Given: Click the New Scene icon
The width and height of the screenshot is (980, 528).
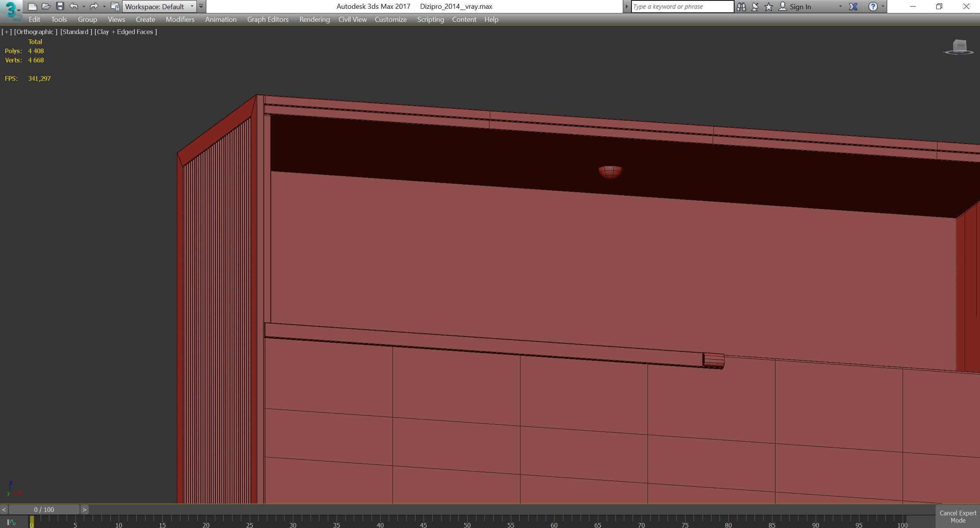Looking at the screenshot, I should [33, 7].
